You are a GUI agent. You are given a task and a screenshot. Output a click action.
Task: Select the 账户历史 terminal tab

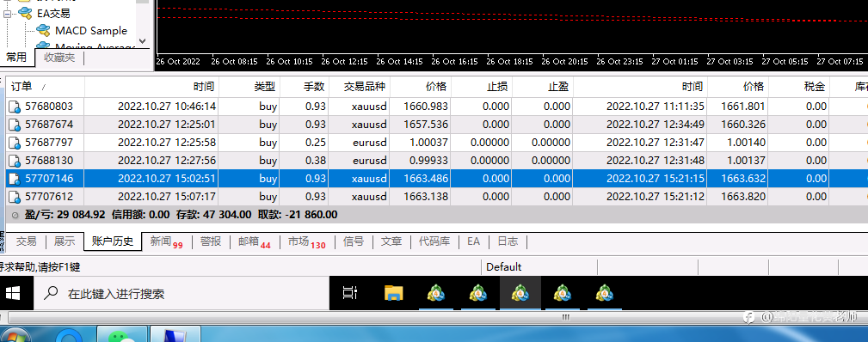[113, 241]
